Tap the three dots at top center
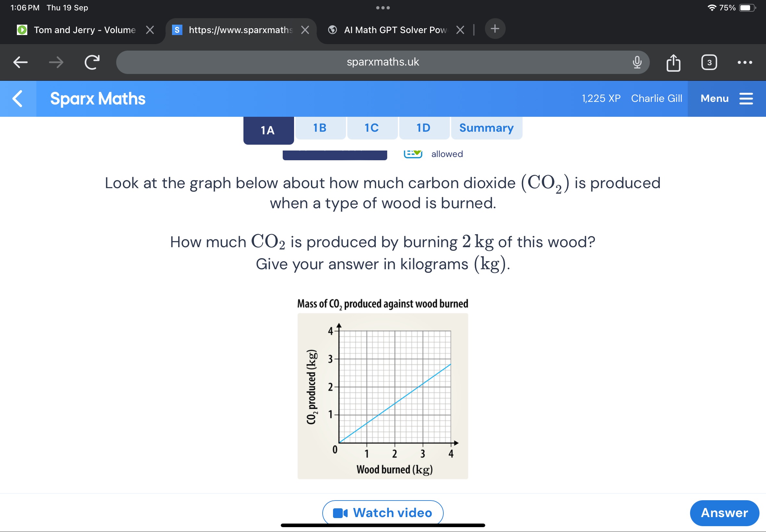This screenshot has height=532, width=766. (383, 8)
